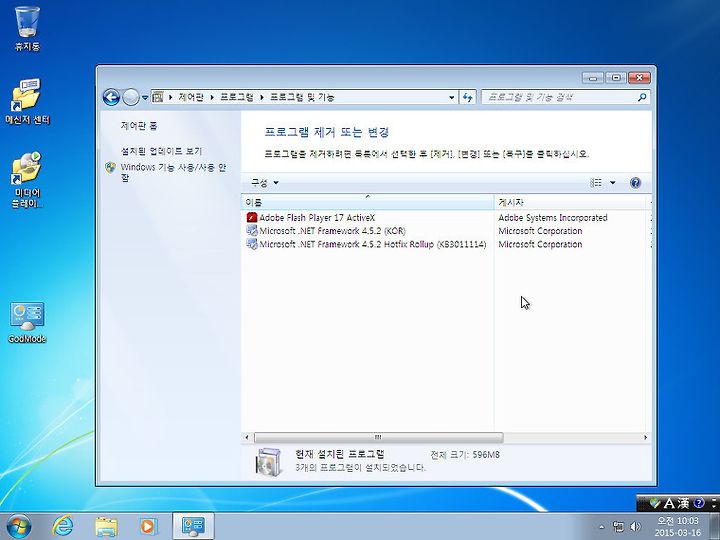Expand the address bar history dropdown

(x=451, y=97)
